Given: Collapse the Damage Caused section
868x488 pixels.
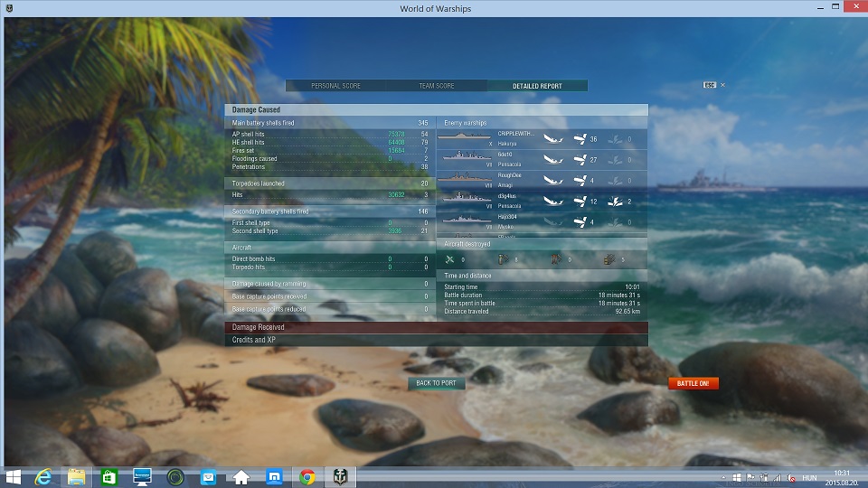Looking at the screenshot, I should [x=436, y=109].
